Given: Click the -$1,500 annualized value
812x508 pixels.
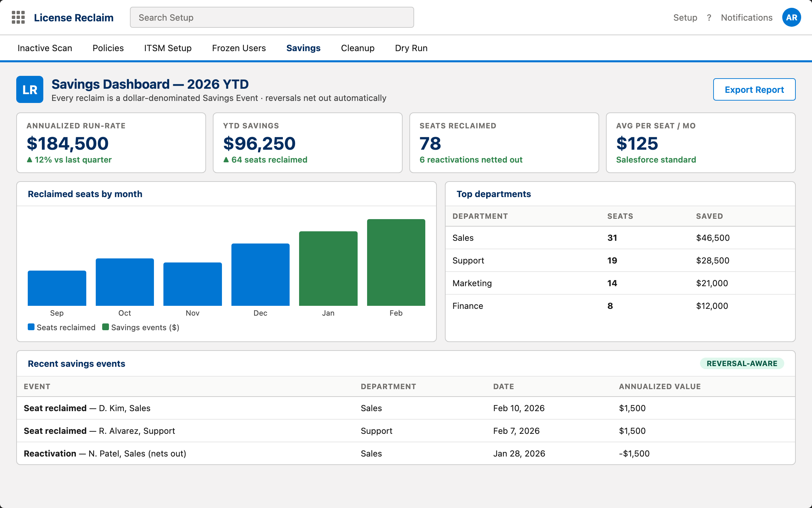Looking at the screenshot, I should (634, 453).
